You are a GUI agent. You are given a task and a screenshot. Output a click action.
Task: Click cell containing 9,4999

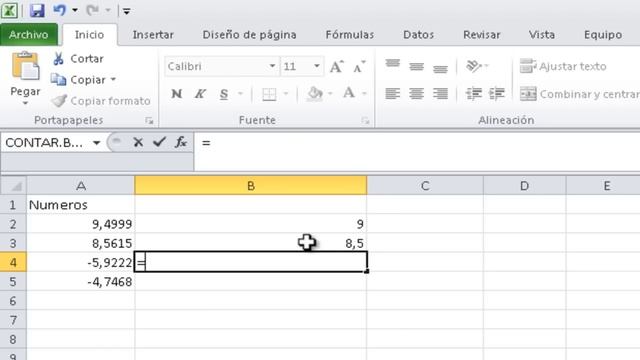click(81, 224)
